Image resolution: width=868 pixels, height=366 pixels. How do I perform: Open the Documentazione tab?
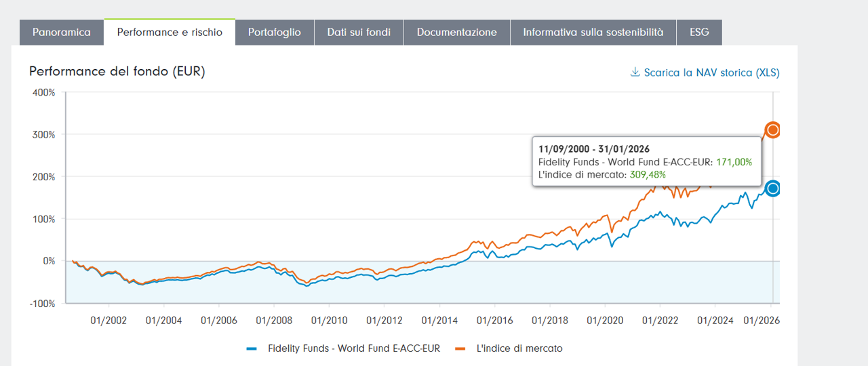[x=456, y=33]
